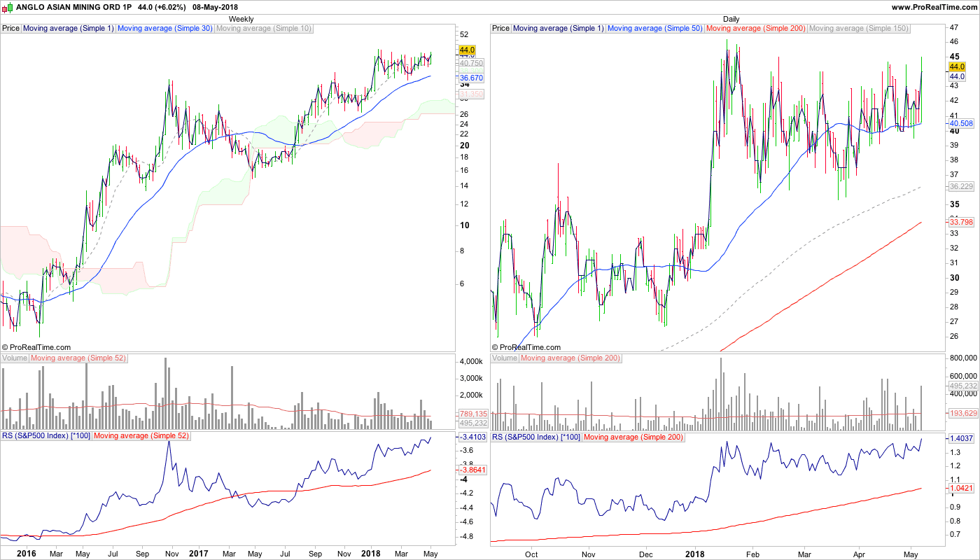Click the candlestick icon beside the ANGLO ASIAN title

click(x=7, y=6)
